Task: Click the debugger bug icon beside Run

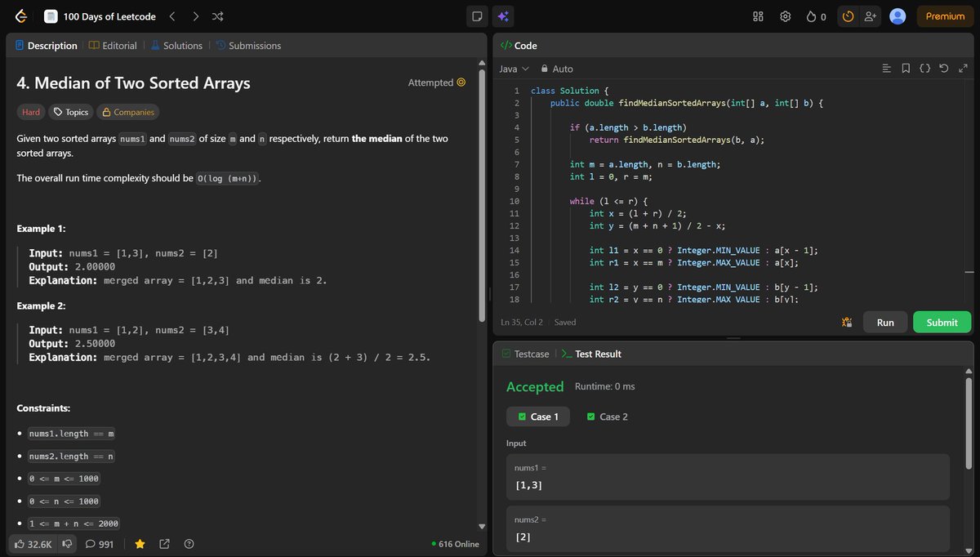Action: click(x=847, y=322)
